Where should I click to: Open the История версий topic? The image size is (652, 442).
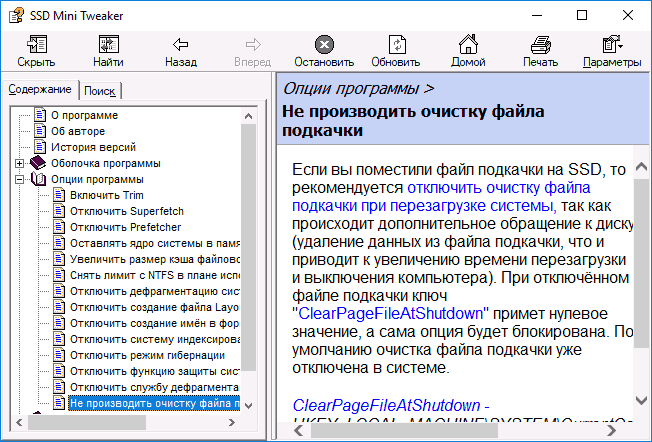pos(93,147)
